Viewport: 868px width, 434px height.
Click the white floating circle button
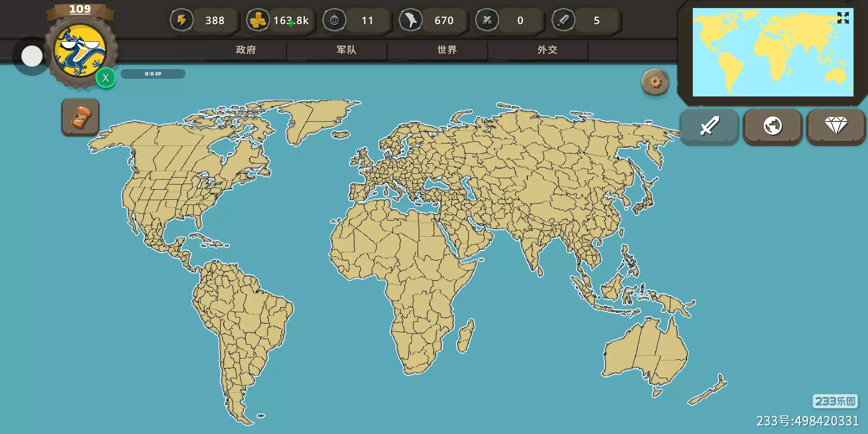click(x=32, y=56)
